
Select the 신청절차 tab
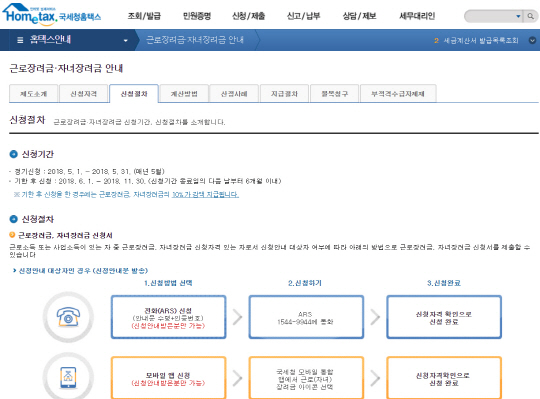tap(134, 94)
